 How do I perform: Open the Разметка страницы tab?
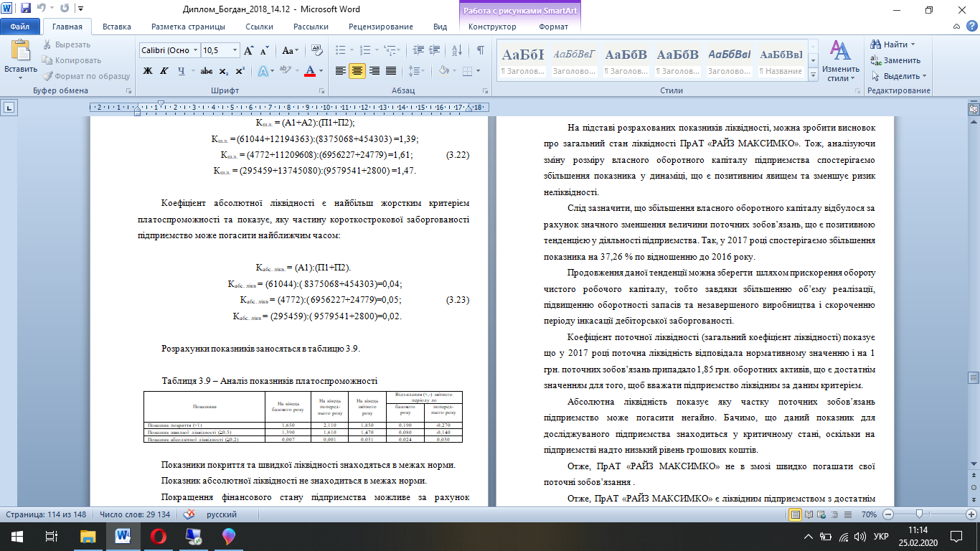(188, 27)
